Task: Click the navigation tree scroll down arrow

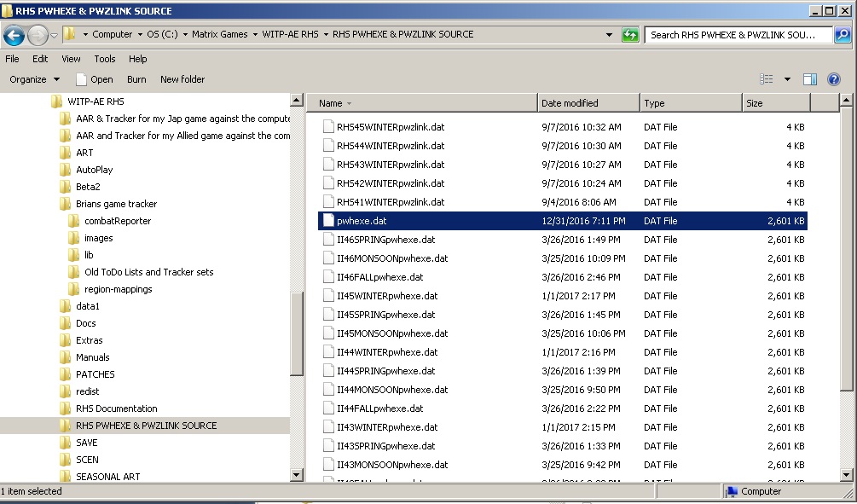Action: pos(296,474)
